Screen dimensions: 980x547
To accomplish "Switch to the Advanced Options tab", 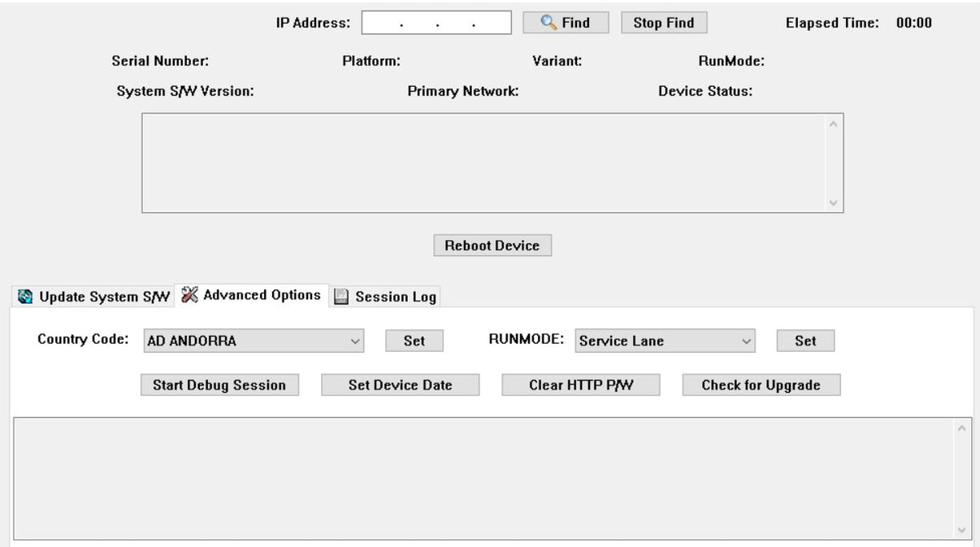I will [x=252, y=295].
